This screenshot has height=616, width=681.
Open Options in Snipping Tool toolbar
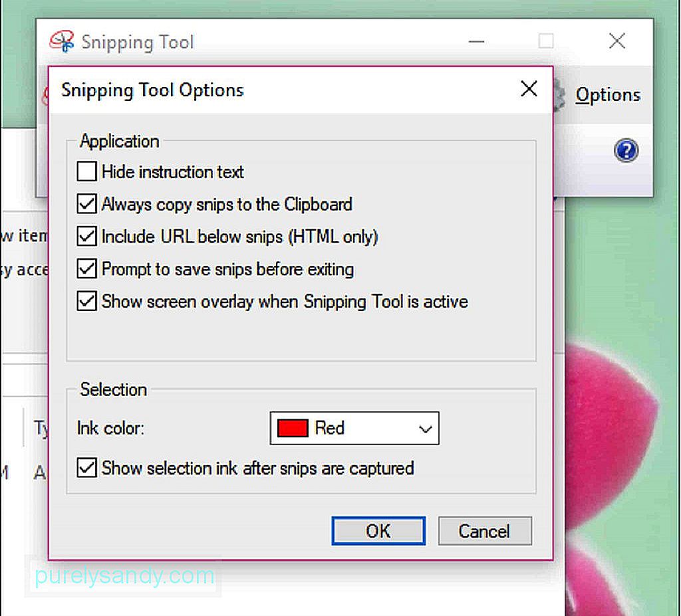[608, 95]
